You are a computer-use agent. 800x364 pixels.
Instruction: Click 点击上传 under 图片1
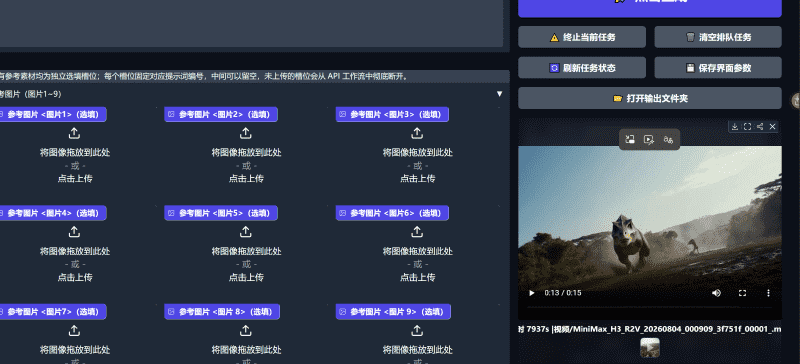(x=75, y=179)
